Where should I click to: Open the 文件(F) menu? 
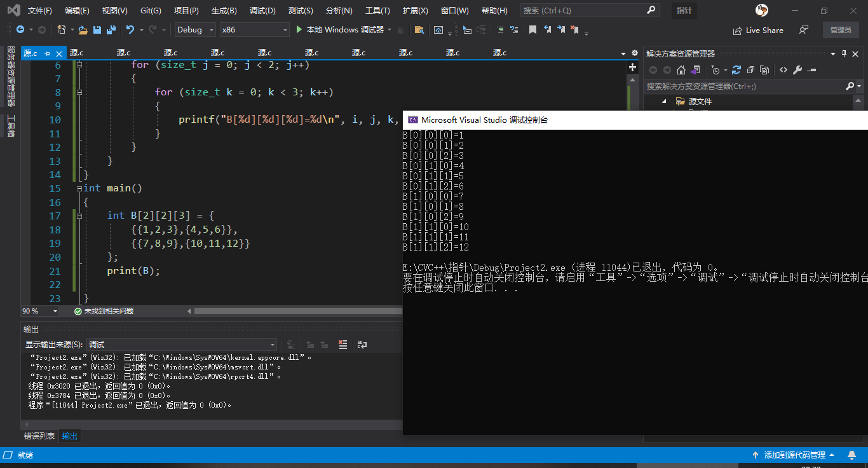(x=40, y=11)
